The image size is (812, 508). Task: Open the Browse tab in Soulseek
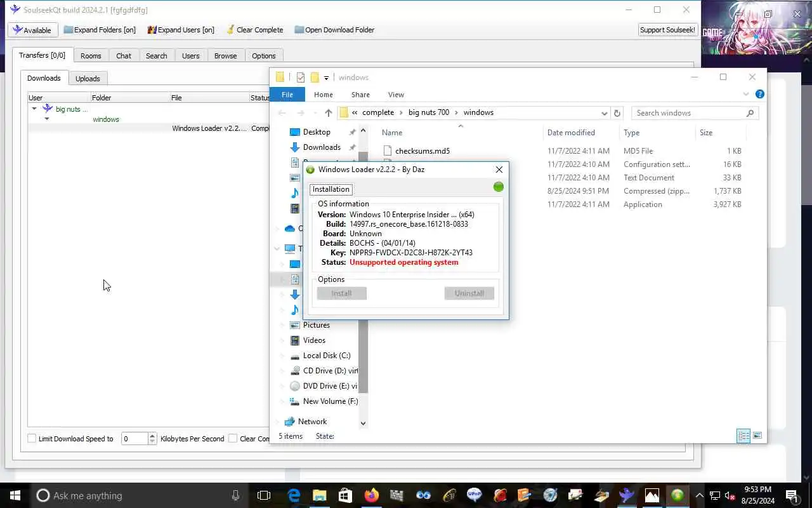[225, 56]
